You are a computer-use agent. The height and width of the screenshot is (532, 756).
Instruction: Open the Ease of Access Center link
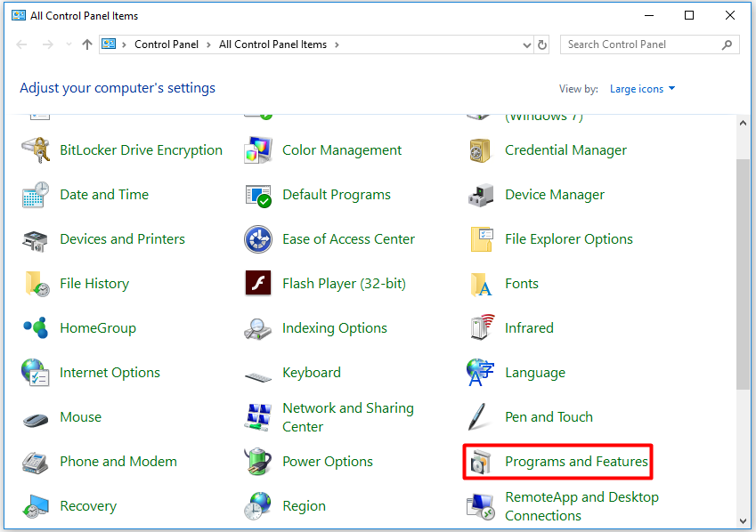(348, 239)
